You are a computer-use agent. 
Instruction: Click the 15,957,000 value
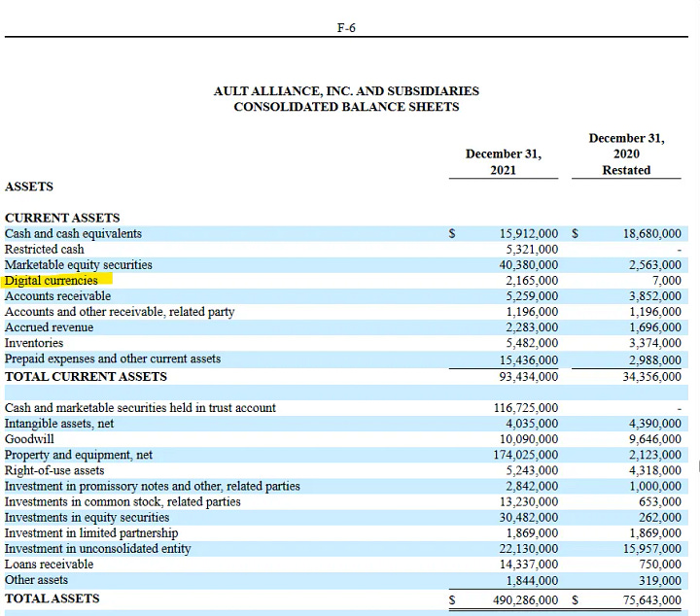[x=652, y=549]
